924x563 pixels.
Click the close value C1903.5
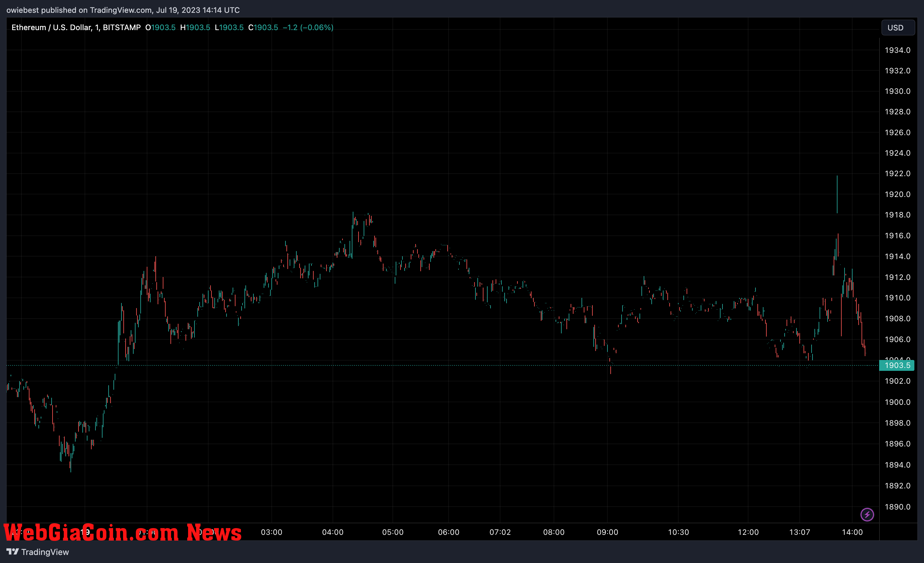(x=263, y=27)
